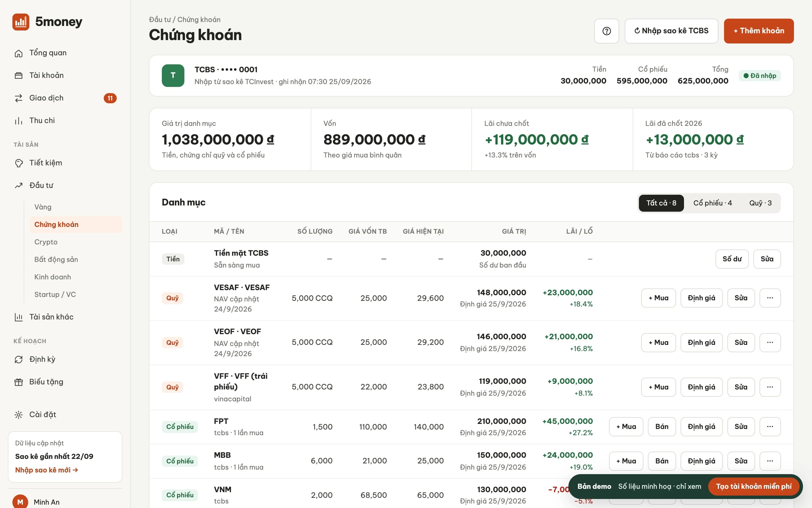Click Định giá for VFF fund
This screenshot has width=812, height=508.
[x=701, y=387]
